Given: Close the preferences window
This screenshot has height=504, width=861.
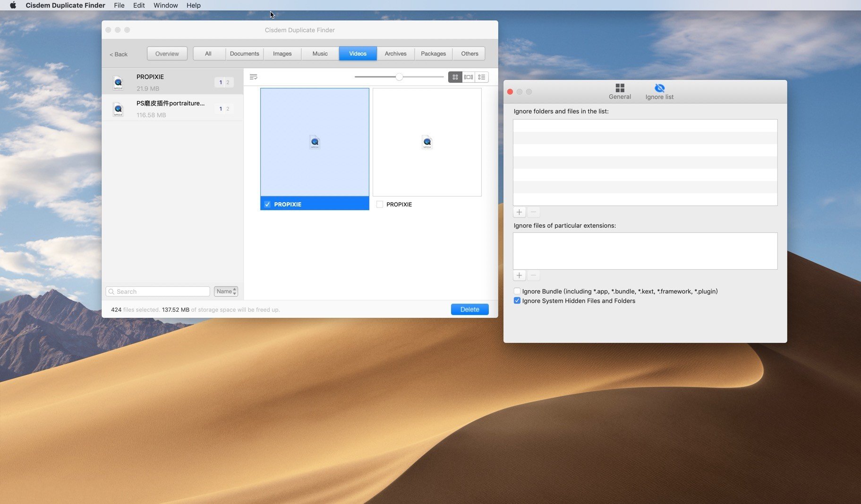Looking at the screenshot, I should tap(510, 92).
